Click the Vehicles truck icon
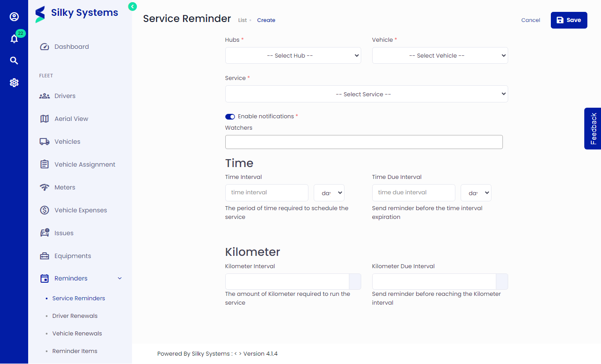This screenshot has width=601, height=364. point(44,141)
